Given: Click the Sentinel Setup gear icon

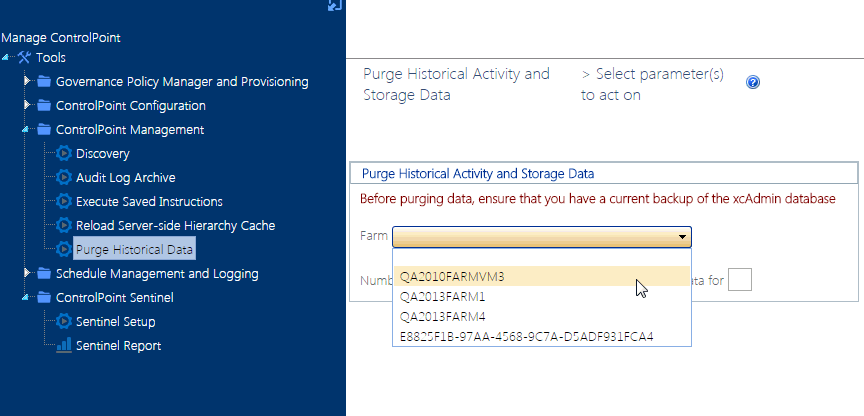Looking at the screenshot, I should [x=64, y=322].
